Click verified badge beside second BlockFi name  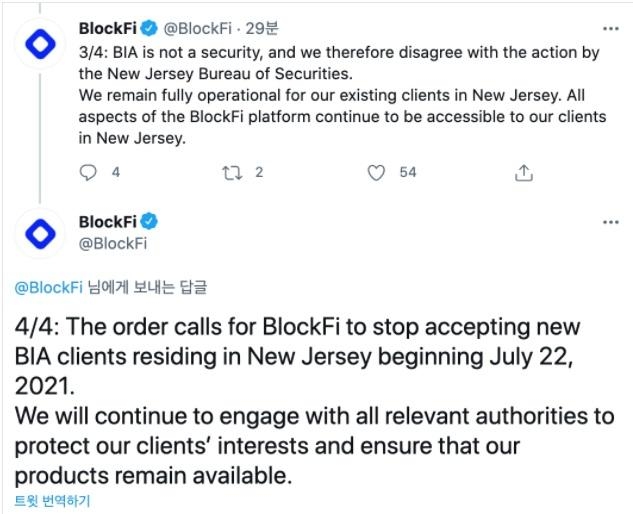click(x=149, y=222)
